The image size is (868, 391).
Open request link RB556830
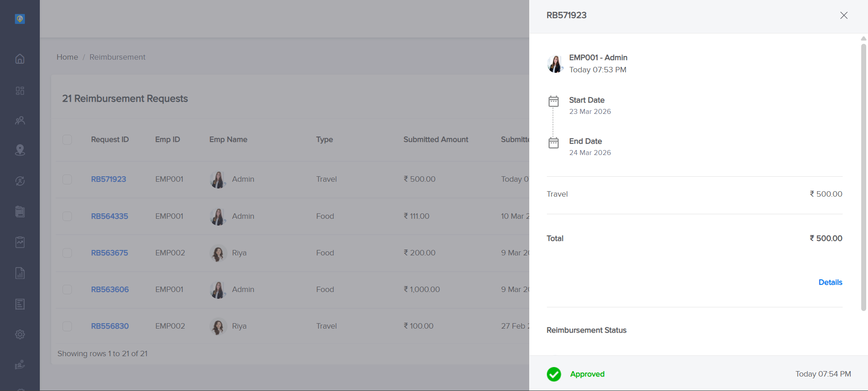[110, 326]
